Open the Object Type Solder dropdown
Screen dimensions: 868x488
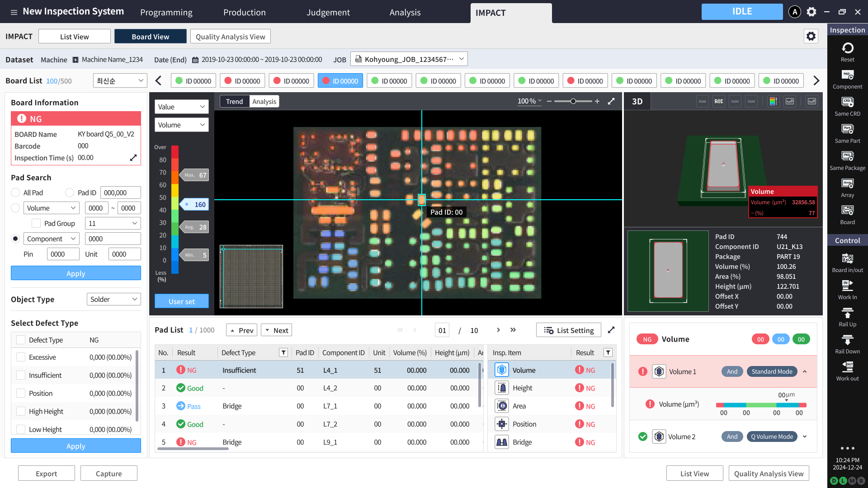113,299
